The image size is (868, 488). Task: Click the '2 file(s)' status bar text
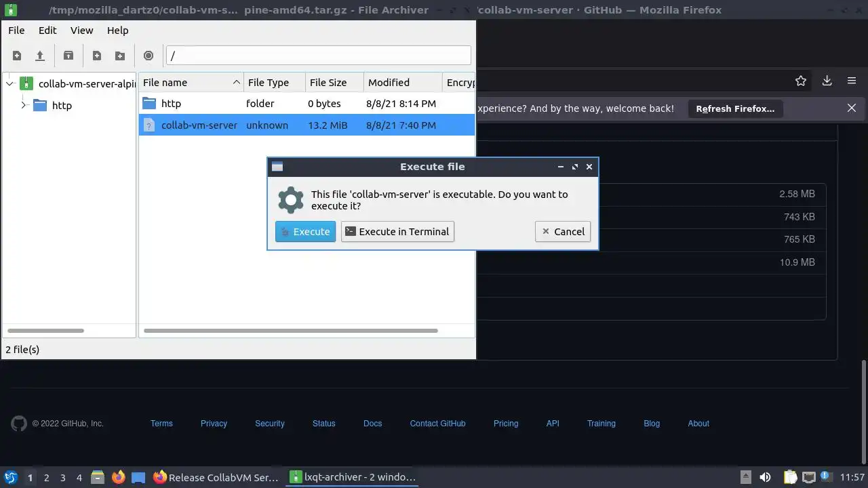[22, 350]
